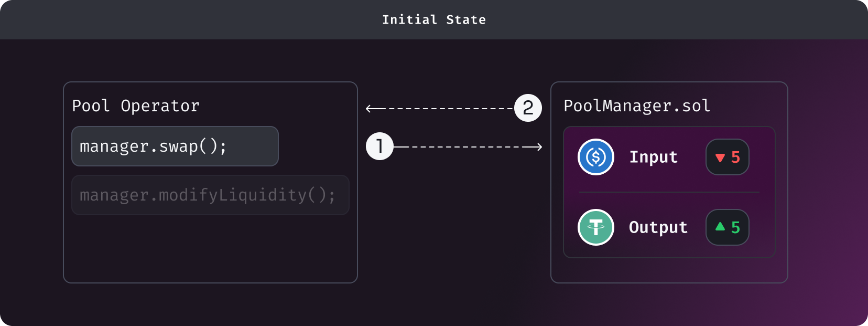Select the step 2 circle badge
868x326 pixels.
click(528, 108)
